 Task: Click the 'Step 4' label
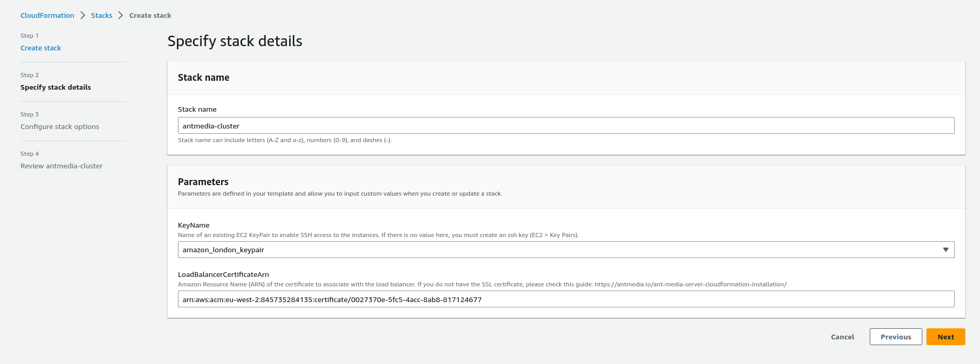click(x=29, y=154)
